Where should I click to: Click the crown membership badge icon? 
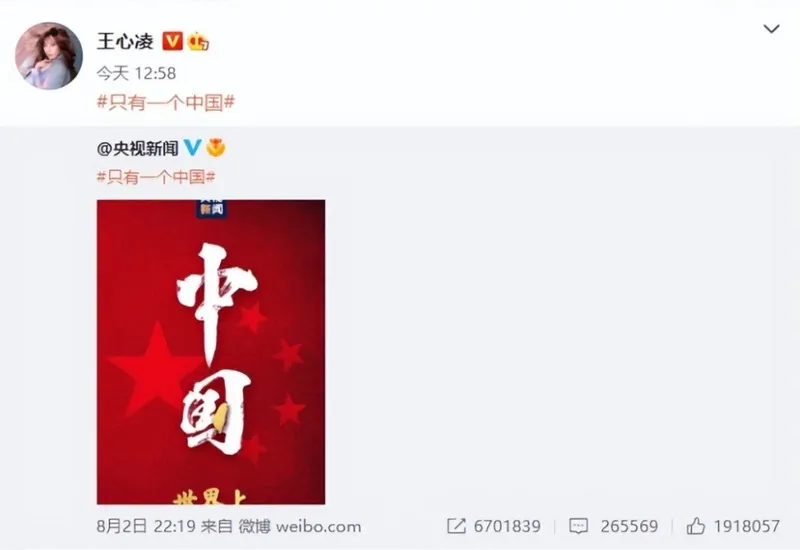[x=198, y=41]
